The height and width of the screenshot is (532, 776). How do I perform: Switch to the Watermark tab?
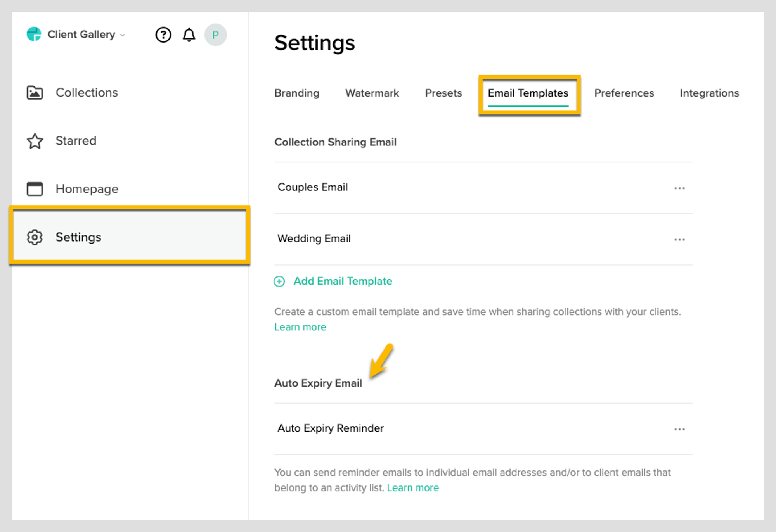click(x=372, y=93)
